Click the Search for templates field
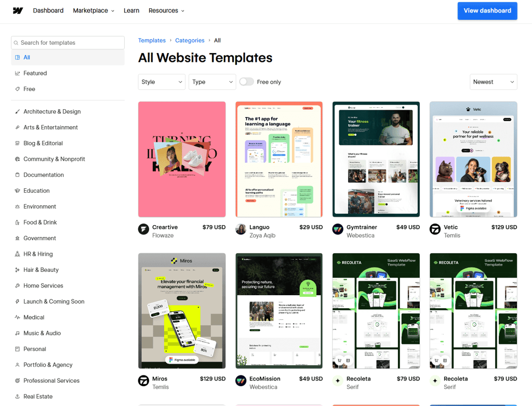Image resolution: width=532 pixels, height=406 pixels. coord(68,43)
